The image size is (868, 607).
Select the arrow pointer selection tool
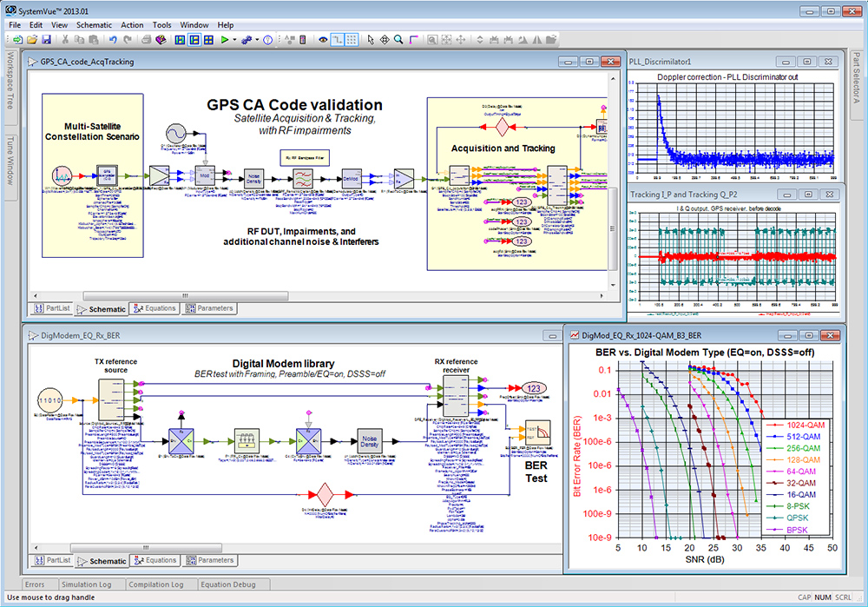tap(371, 39)
